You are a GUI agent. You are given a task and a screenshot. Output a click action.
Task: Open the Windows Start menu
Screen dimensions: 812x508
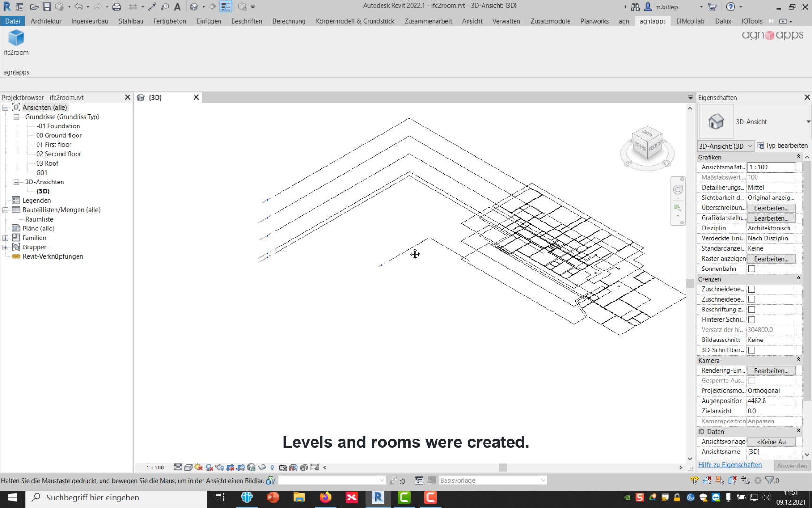click(x=13, y=498)
